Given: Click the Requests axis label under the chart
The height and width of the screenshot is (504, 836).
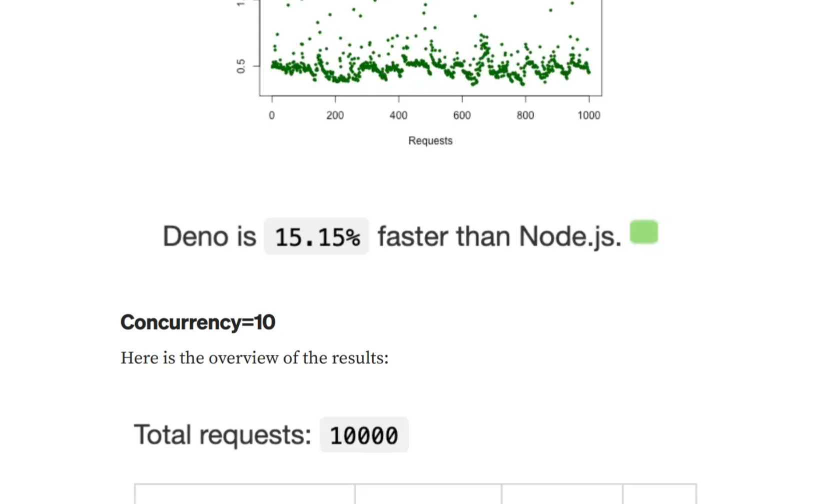Looking at the screenshot, I should [x=429, y=140].
